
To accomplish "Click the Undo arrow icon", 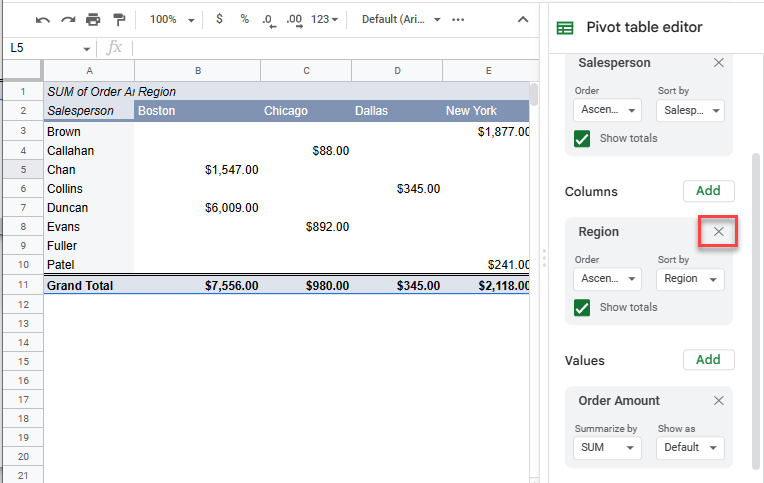I will pyautogui.click(x=43, y=19).
